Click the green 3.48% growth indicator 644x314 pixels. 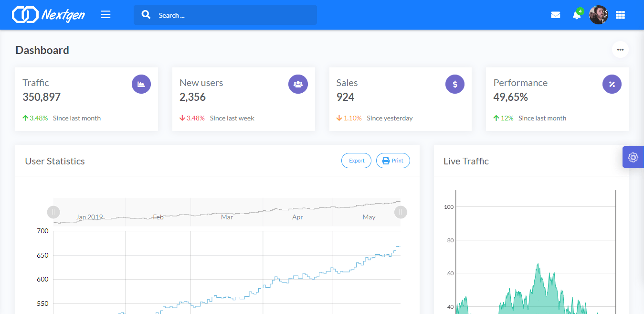35,118
